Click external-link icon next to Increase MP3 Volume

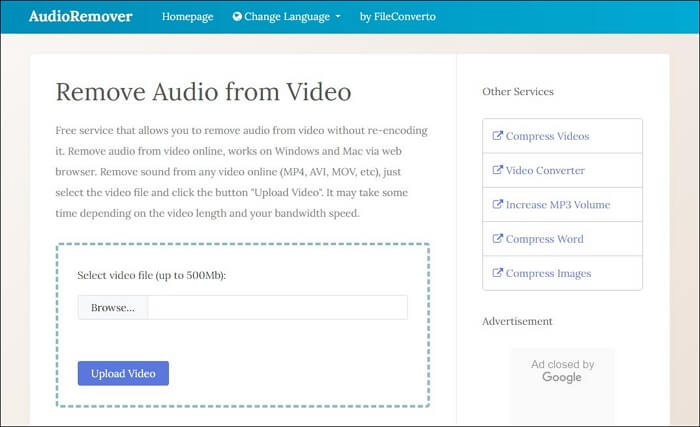497,204
